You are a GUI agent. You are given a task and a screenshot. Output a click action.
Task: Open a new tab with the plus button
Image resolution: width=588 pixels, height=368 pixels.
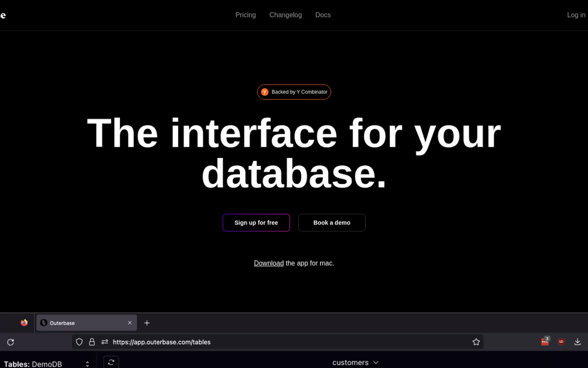pyautogui.click(x=147, y=323)
